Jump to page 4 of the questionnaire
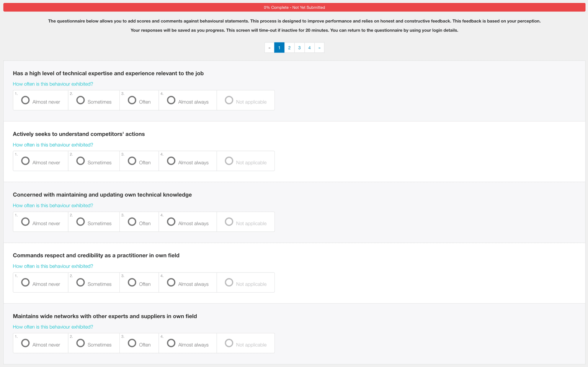This screenshot has width=588, height=367. (309, 48)
